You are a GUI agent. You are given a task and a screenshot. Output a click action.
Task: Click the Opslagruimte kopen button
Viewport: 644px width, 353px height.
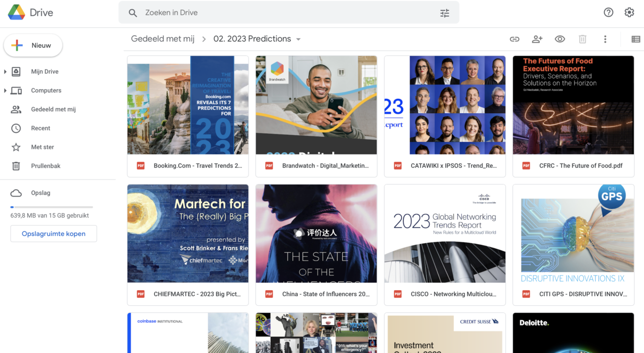click(53, 234)
